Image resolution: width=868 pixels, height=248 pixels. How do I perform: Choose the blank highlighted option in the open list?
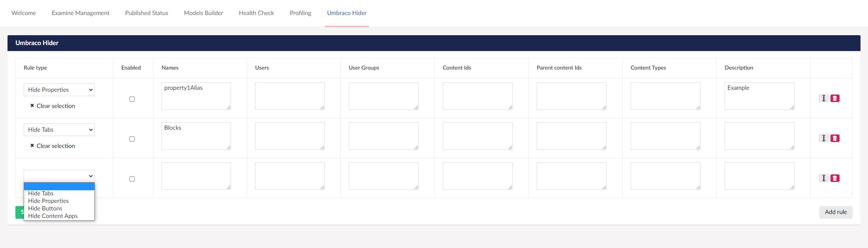(59, 186)
